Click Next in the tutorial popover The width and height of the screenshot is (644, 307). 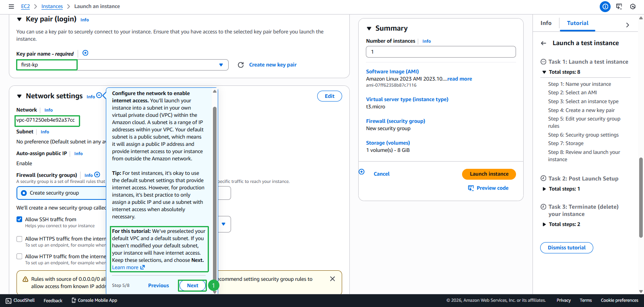pyautogui.click(x=192, y=286)
